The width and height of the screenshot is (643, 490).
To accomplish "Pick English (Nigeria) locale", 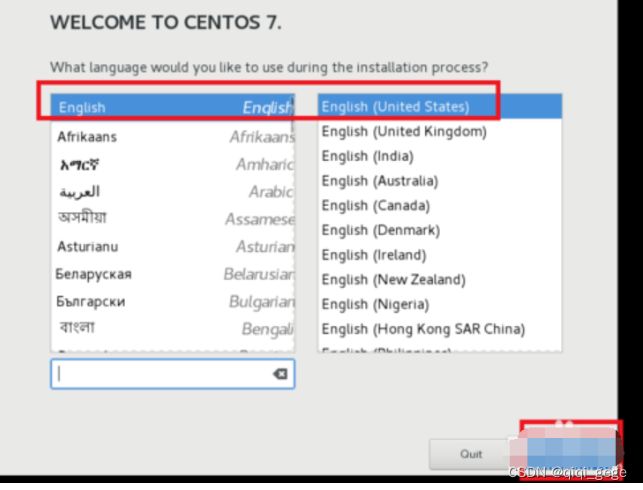I will point(440,304).
